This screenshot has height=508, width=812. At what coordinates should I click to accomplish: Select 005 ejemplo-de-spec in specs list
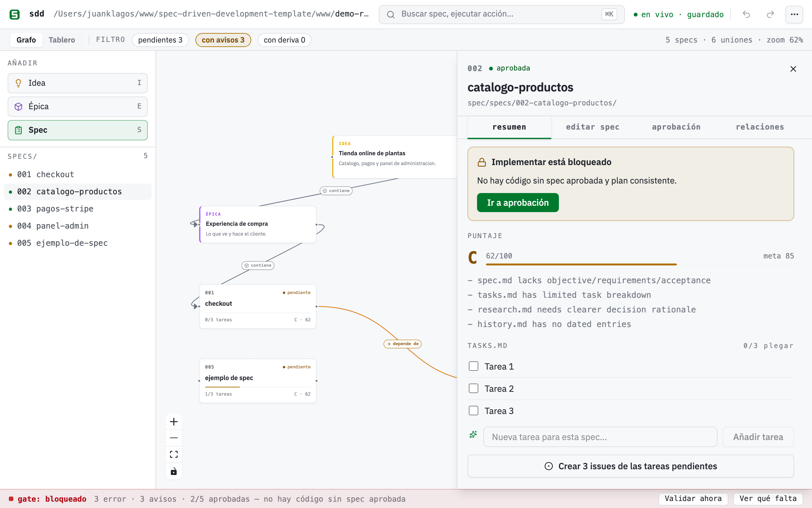point(77,243)
